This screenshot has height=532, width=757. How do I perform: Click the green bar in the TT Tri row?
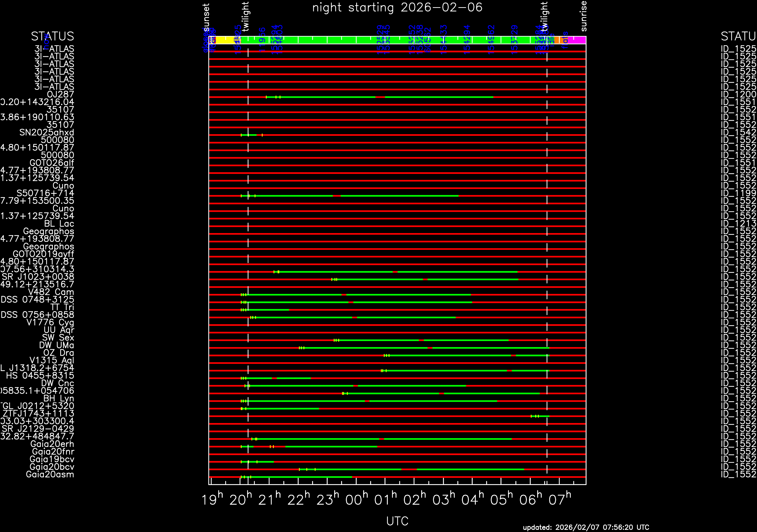tap(267, 310)
